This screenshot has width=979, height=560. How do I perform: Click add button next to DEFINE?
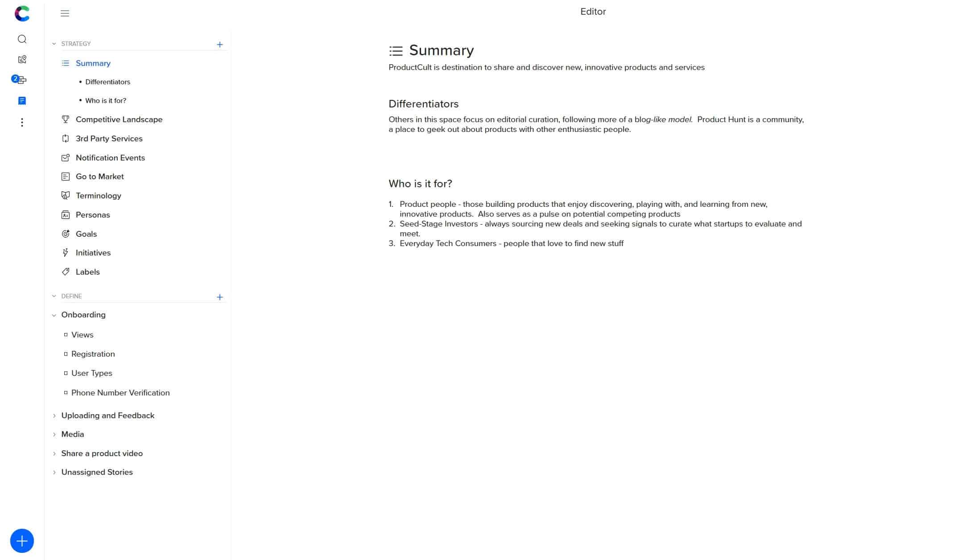click(220, 296)
